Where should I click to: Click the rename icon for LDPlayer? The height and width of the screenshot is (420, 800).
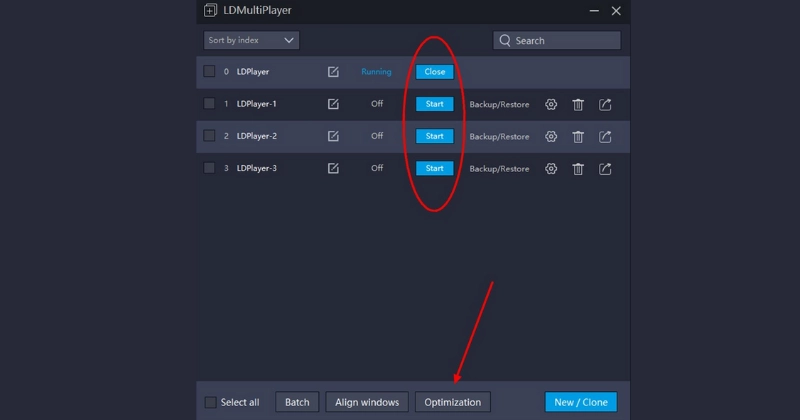[333, 72]
